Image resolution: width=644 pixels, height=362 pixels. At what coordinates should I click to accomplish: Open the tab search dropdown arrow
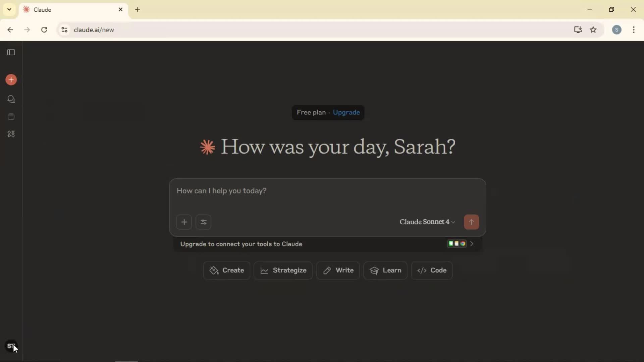pos(9,9)
